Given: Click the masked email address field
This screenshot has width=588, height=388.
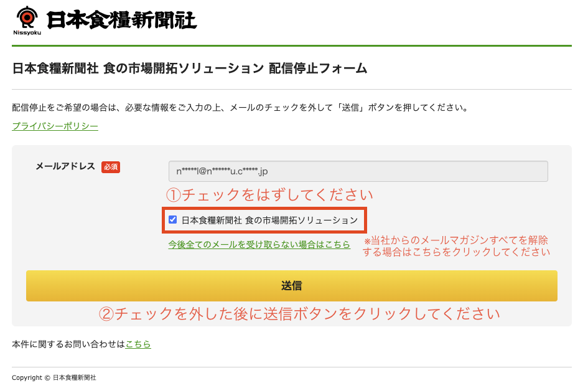Looking at the screenshot, I should pyautogui.click(x=358, y=171).
